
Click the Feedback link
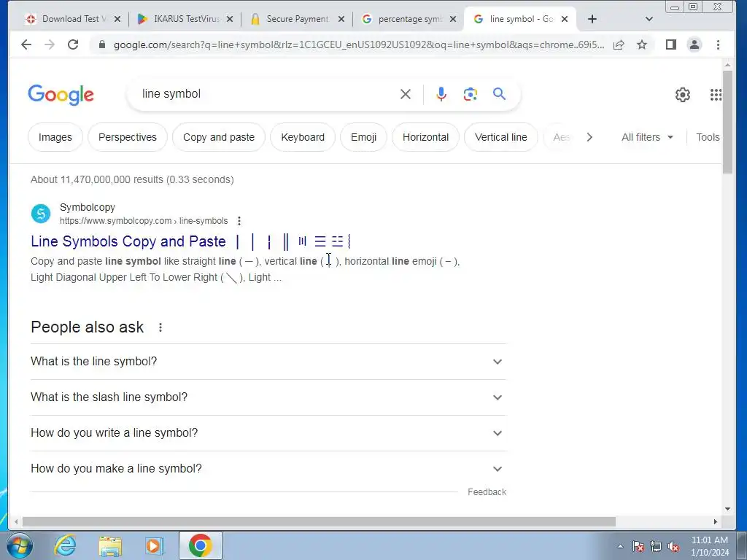tap(487, 492)
